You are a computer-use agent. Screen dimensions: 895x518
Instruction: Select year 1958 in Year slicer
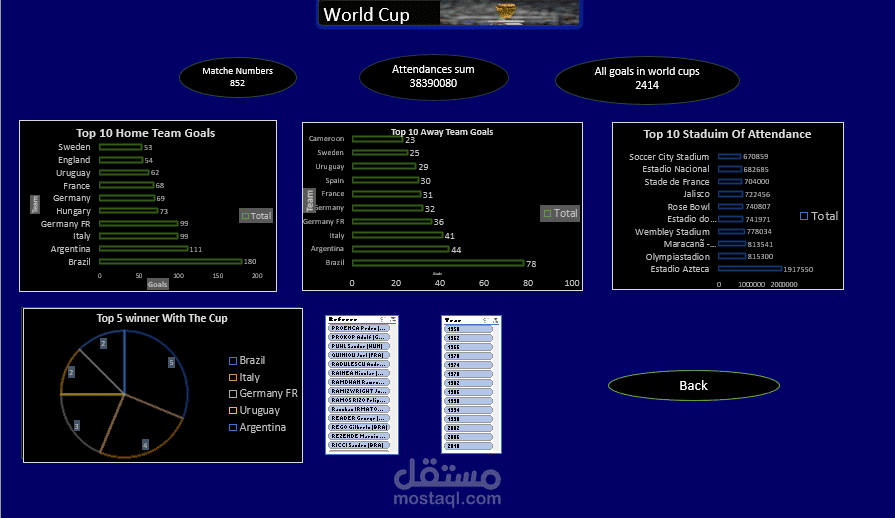coord(468,329)
